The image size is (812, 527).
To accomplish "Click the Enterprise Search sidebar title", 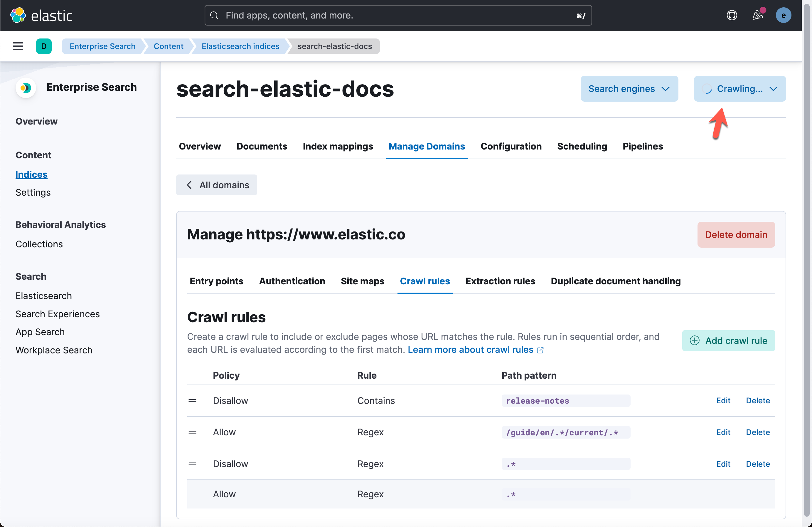I will point(91,87).
